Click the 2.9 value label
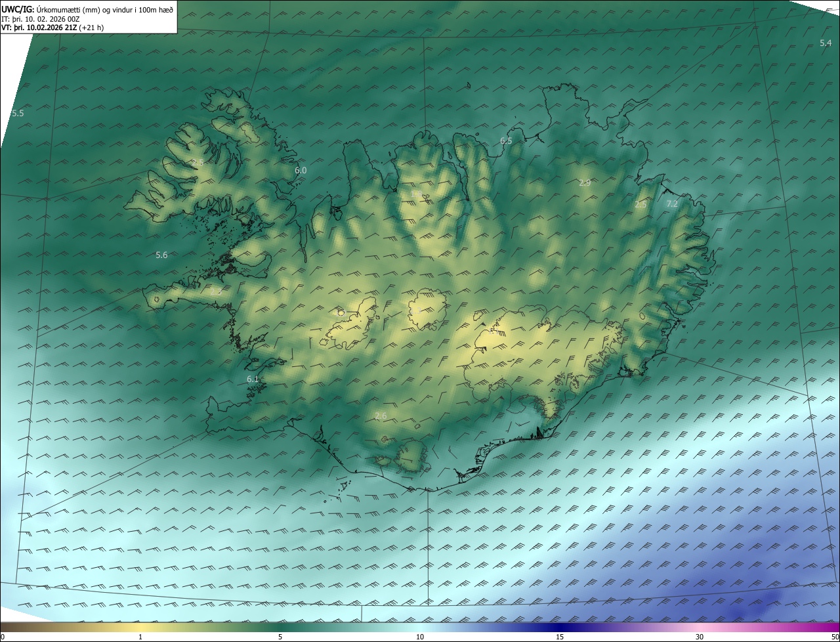 (585, 182)
